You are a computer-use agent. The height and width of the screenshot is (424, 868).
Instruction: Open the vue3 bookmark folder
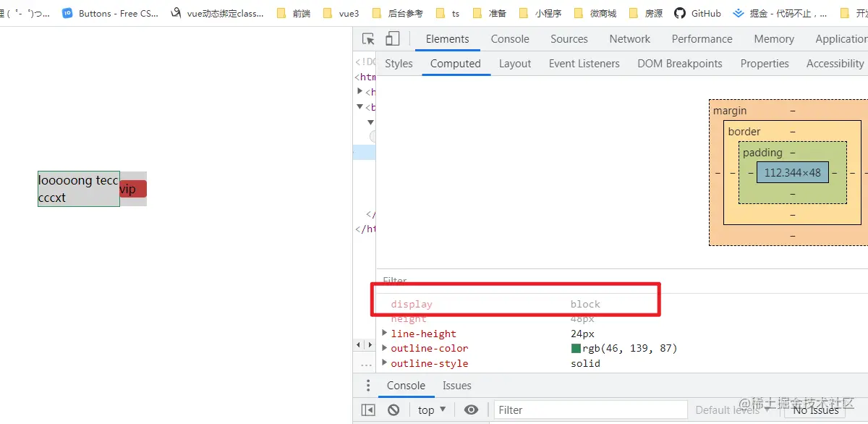click(x=341, y=13)
